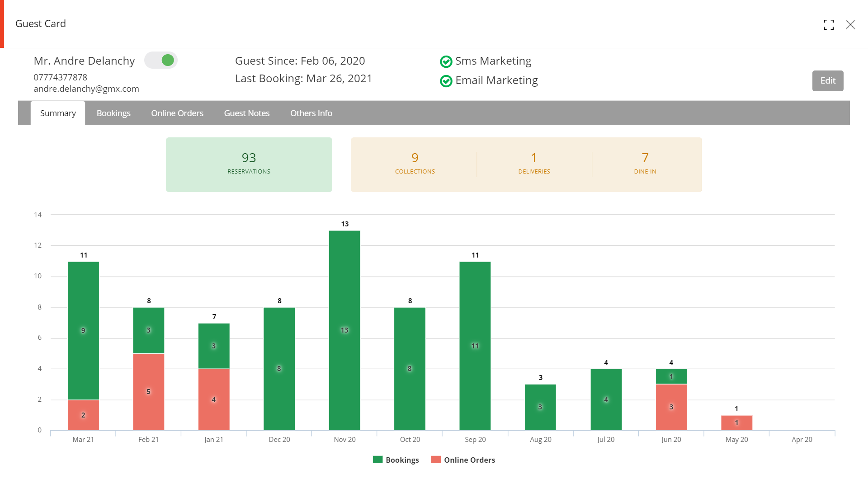Open the Guest Notes tab
The image size is (868, 488).
pyautogui.click(x=247, y=113)
